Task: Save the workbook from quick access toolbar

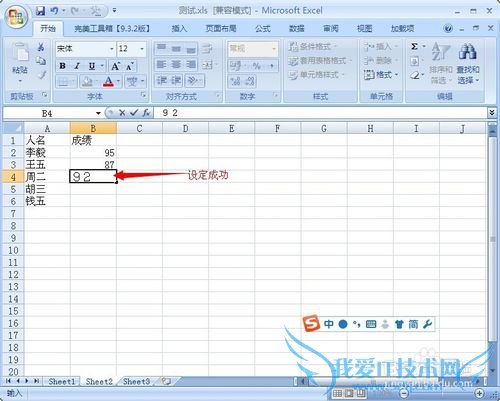Action: pyautogui.click(x=41, y=11)
